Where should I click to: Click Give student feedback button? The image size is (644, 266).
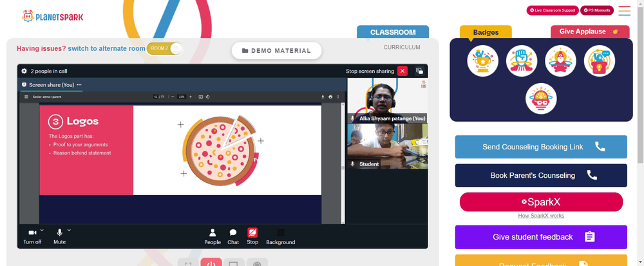point(541,237)
